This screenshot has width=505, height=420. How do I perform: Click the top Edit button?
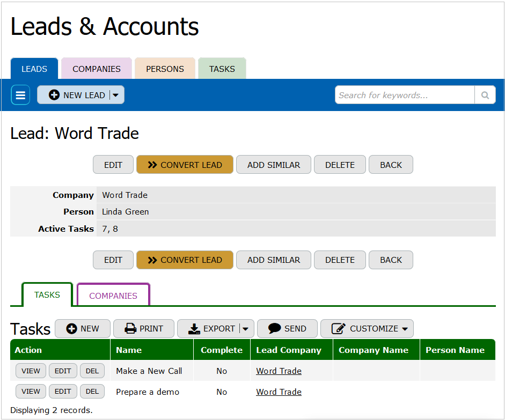(113, 165)
